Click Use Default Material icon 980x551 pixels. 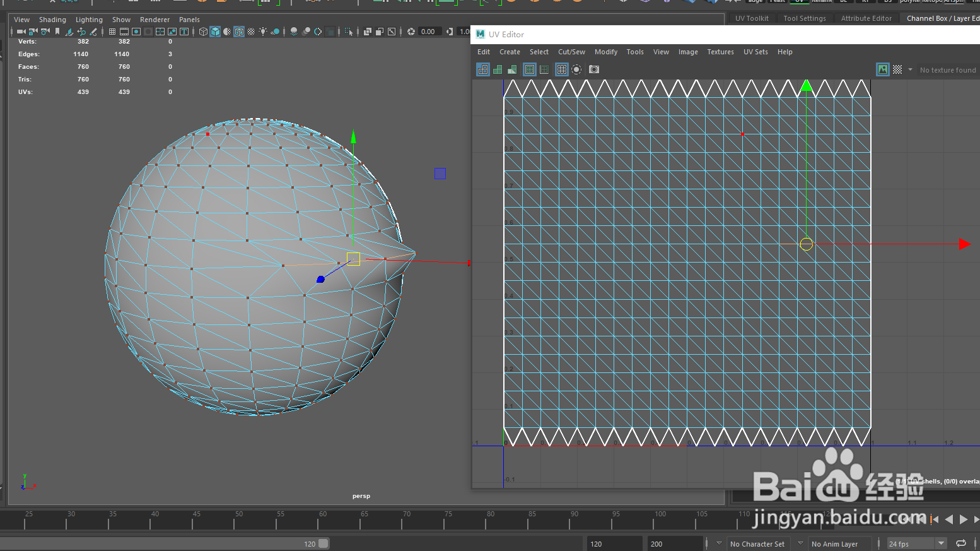[227, 32]
